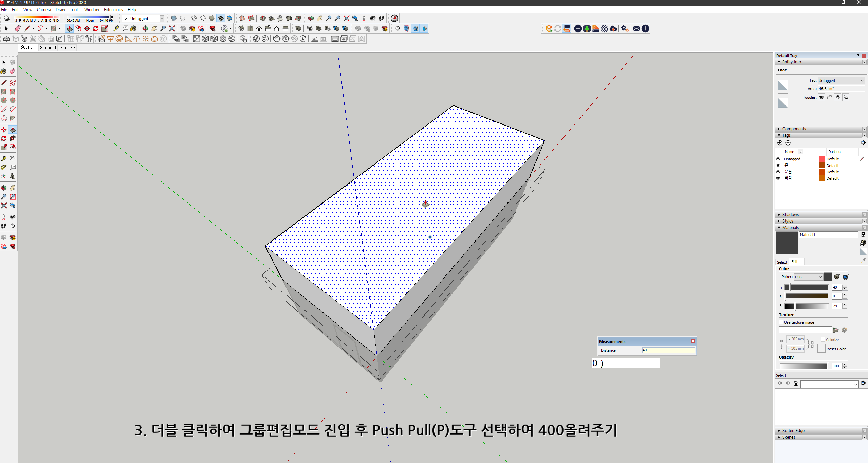The image size is (868, 463).
Task: Click the Brightness slider in Color section
Action: [806, 306]
